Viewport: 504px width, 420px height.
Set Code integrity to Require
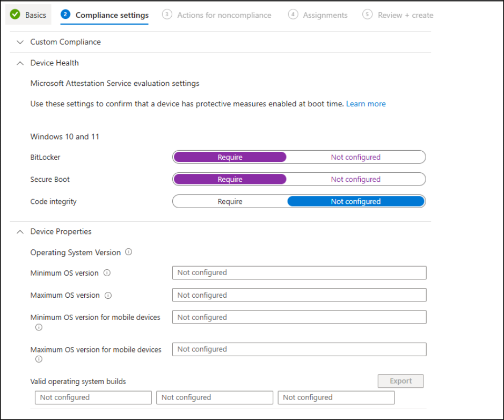click(230, 202)
